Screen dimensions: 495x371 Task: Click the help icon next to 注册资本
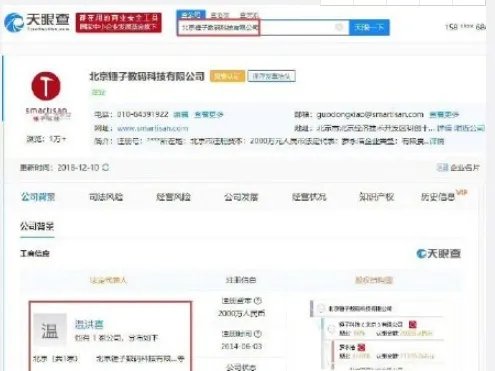pos(258,301)
